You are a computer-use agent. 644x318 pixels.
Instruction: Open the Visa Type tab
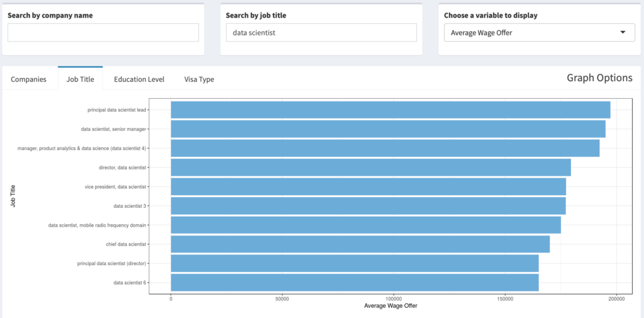pyautogui.click(x=199, y=79)
